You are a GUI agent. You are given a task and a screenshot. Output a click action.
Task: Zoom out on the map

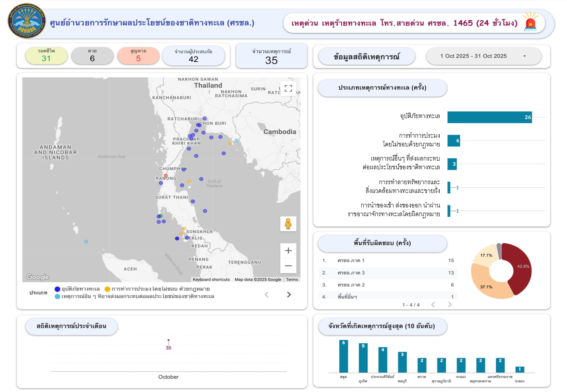[288, 266]
